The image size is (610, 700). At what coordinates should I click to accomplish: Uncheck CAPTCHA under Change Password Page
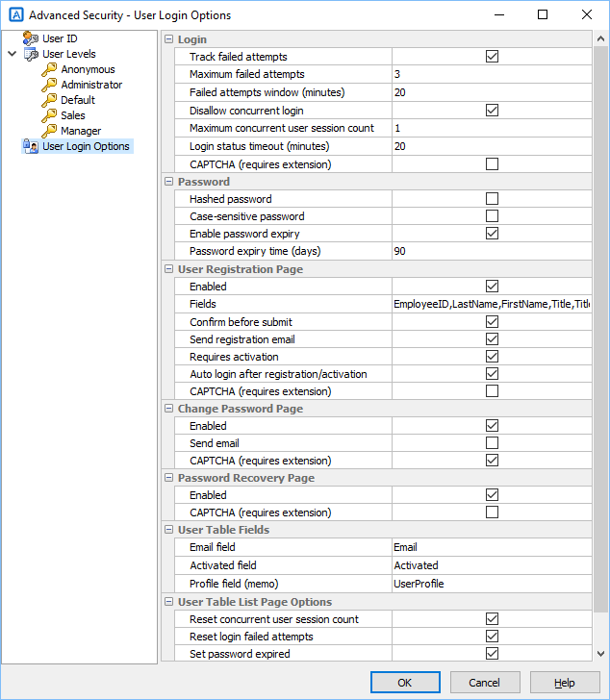pyautogui.click(x=492, y=461)
